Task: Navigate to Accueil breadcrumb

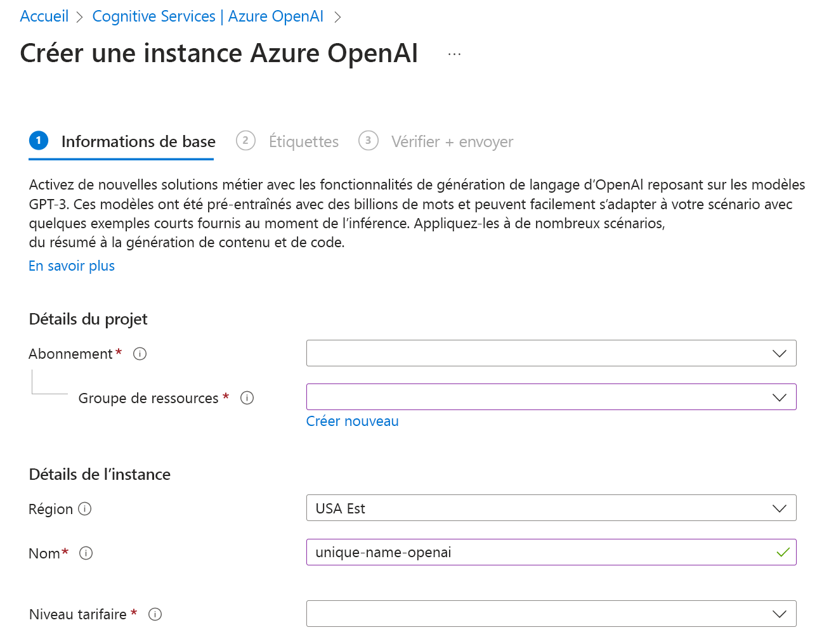Action: (x=44, y=16)
